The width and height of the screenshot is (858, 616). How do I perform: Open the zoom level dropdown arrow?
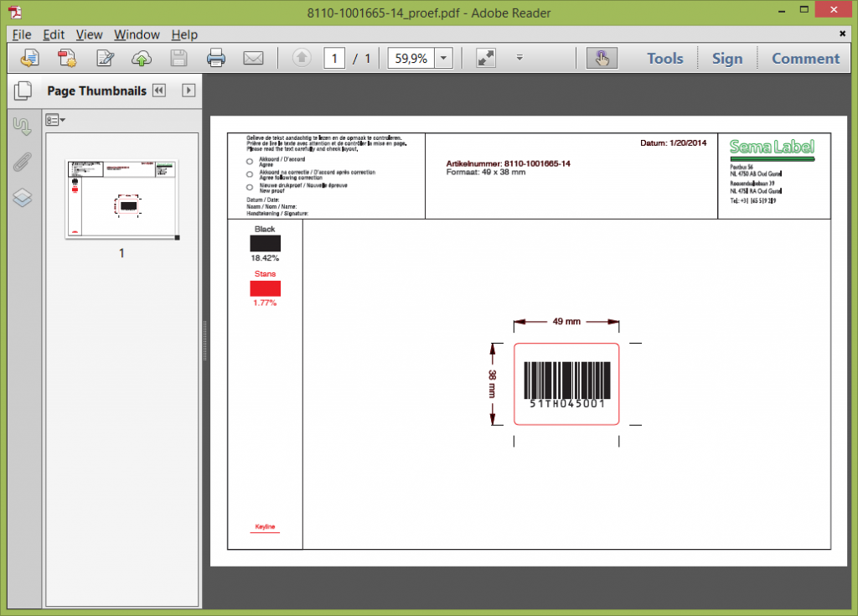click(444, 58)
